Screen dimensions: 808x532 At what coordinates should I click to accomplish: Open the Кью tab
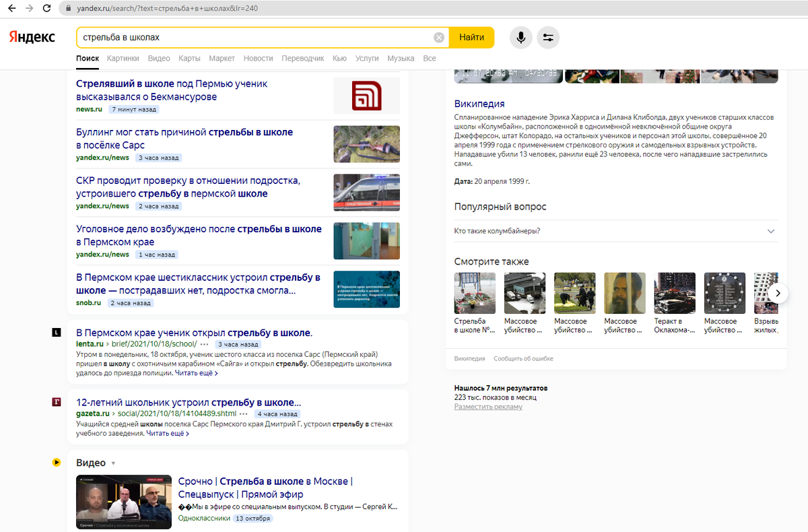pos(339,59)
